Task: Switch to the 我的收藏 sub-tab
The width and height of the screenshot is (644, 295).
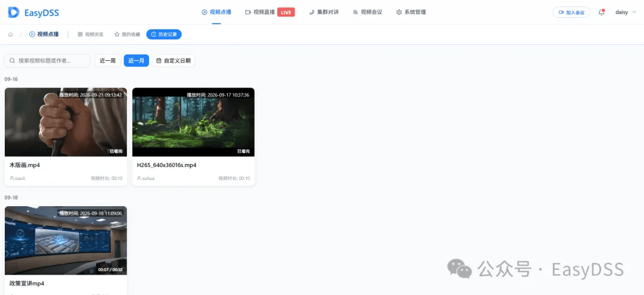Action: tap(128, 35)
